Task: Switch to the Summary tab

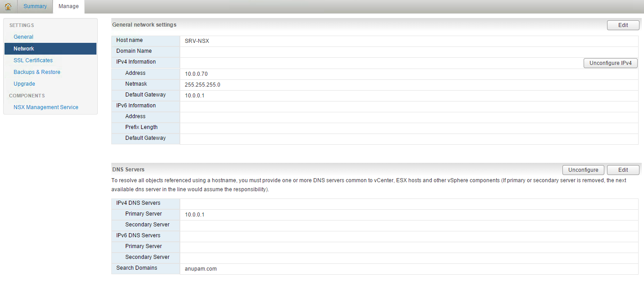Action: (35, 6)
